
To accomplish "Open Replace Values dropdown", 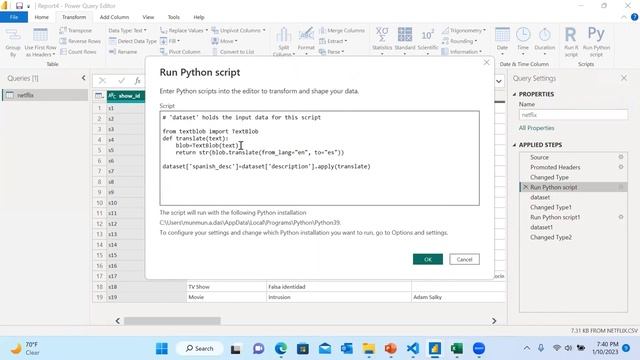I will 184,31.
